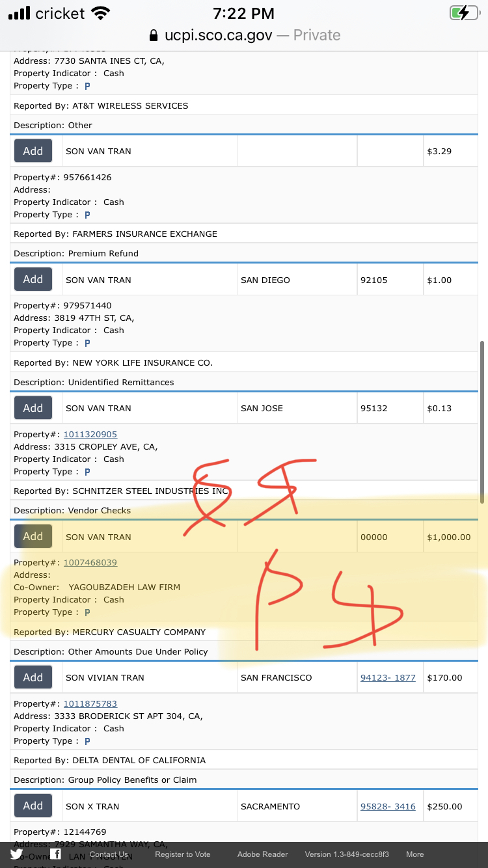Click Reported By: AT&T WIRELESS SERVICES
Image resolution: width=488 pixels, height=868 pixels.
pyautogui.click(x=101, y=105)
